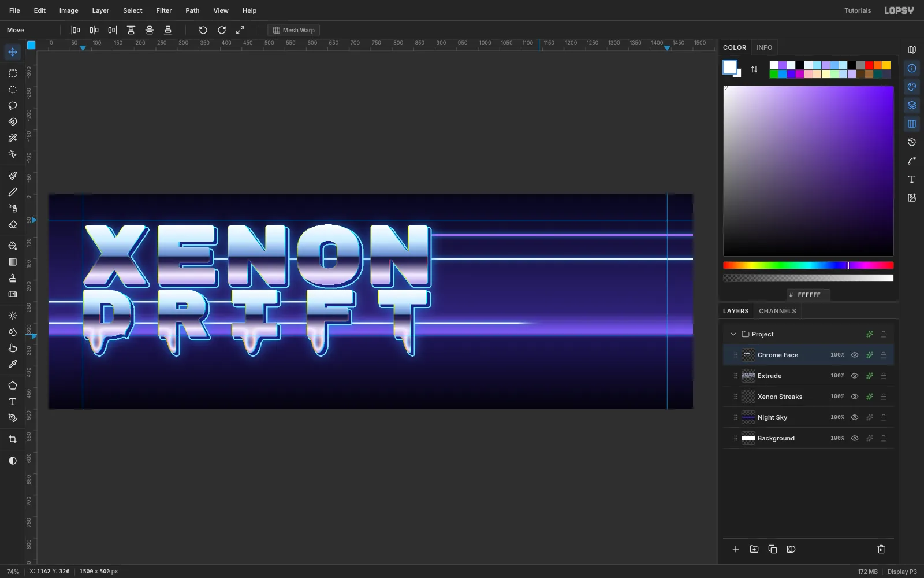
Task: Select the Clone Stamp tool
Action: [x=13, y=278]
